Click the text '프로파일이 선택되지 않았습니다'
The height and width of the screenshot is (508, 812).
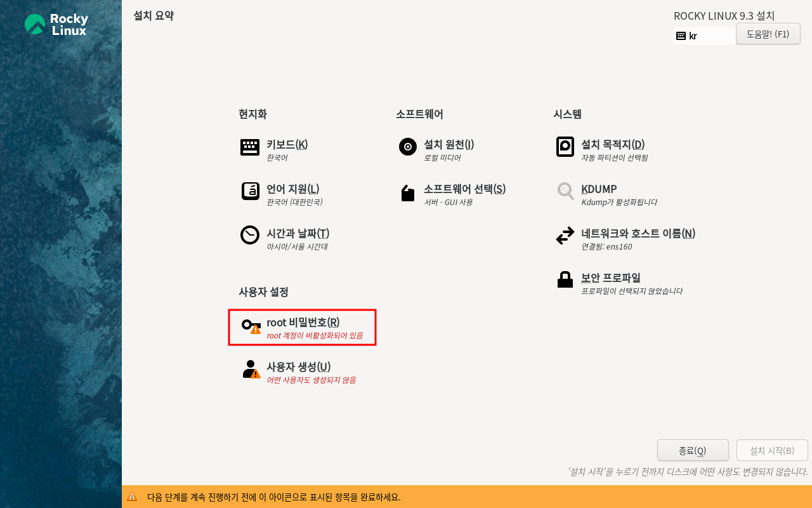(x=632, y=291)
